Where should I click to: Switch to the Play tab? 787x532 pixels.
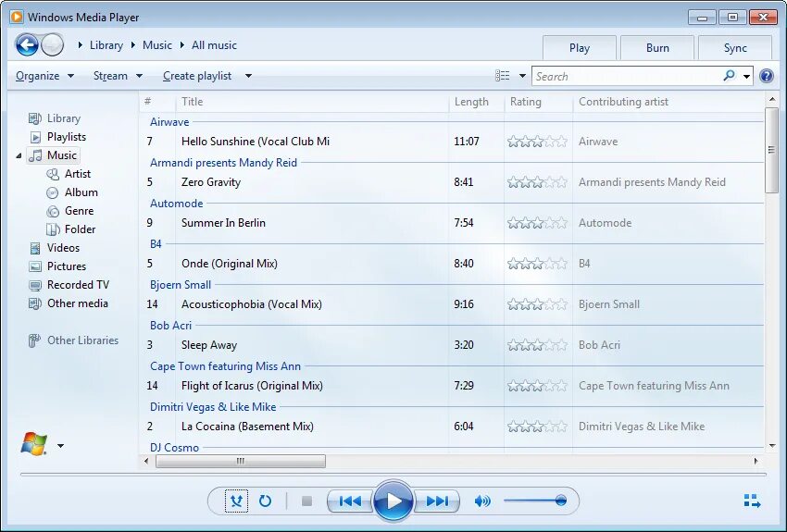pos(580,48)
